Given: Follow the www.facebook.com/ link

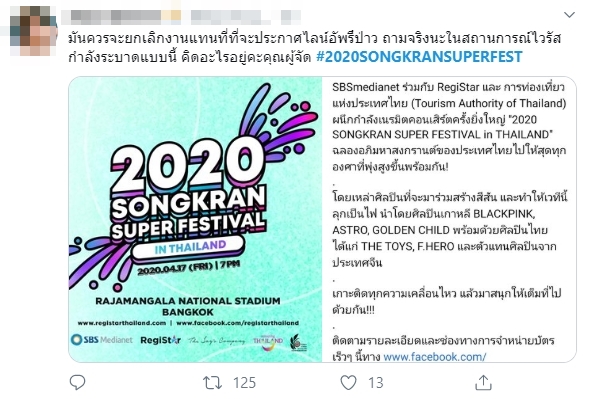Looking at the screenshot, I should point(435,356).
